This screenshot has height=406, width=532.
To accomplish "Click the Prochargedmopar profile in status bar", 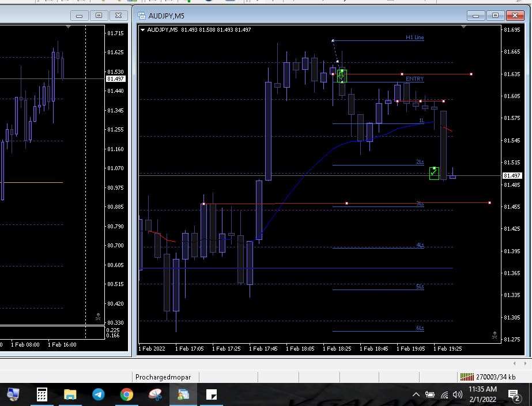I will pyautogui.click(x=163, y=377).
